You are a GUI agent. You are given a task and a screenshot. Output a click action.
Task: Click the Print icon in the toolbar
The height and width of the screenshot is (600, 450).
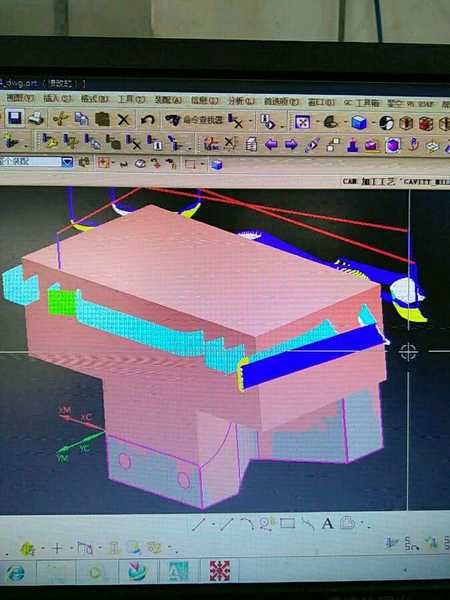36,118
